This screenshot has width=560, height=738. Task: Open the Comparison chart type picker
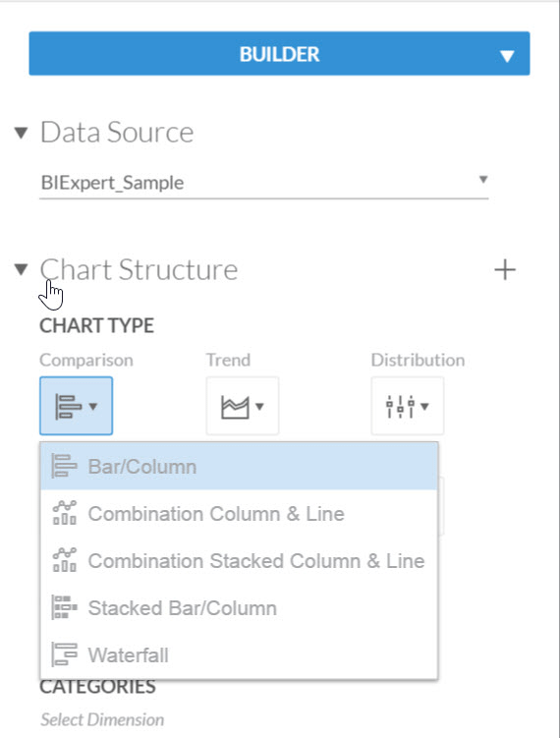tap(76, 406)
